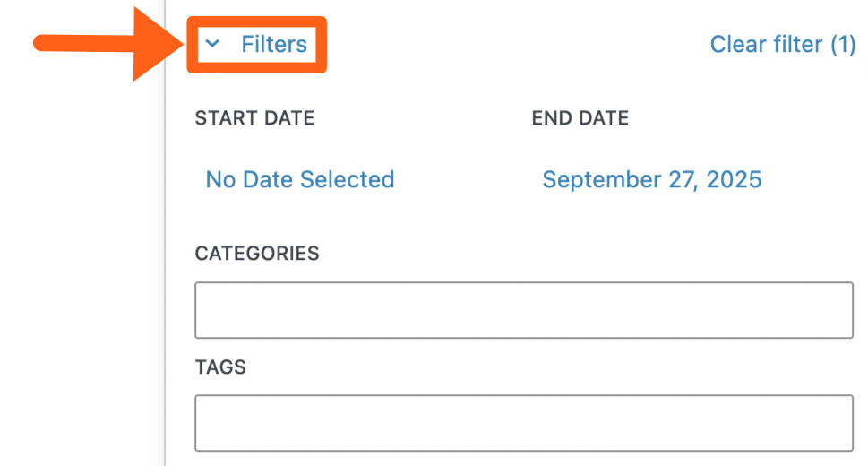Click the START DATE label

coord(254,118)
